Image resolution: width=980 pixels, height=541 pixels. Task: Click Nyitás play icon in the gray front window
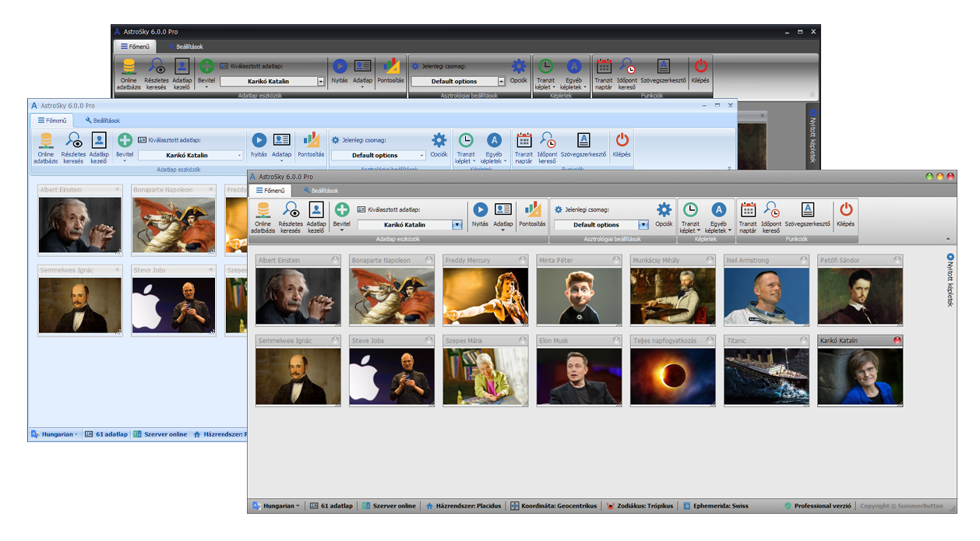tap(480, 209)
